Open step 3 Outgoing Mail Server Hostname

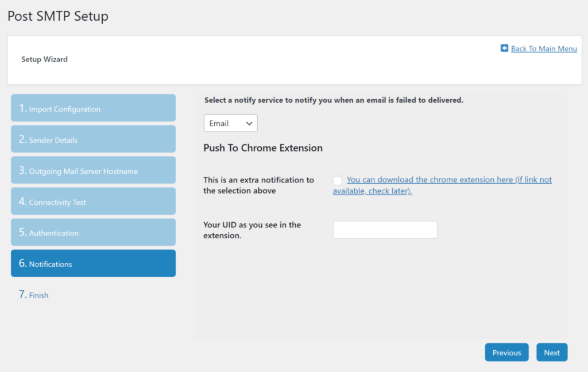click(x=93, y=170)
